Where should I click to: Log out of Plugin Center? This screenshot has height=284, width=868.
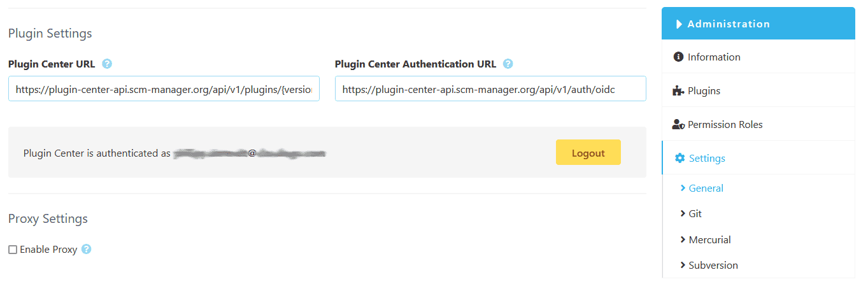[588, 153]
